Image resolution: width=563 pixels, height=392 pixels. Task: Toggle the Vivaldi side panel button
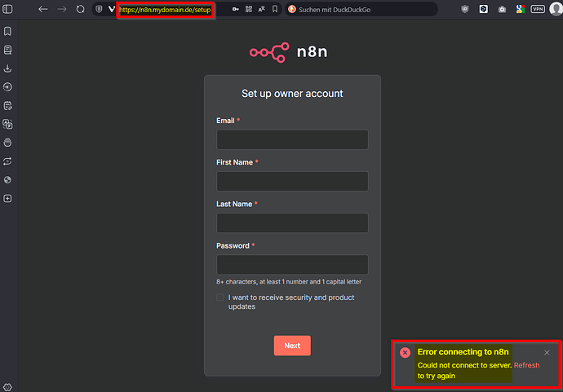7,9
